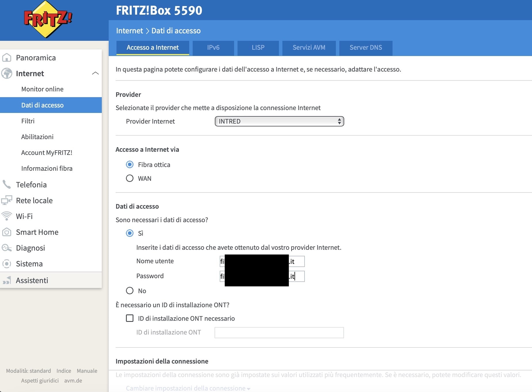Open the Servizi AVM tab

coord(309,48)
